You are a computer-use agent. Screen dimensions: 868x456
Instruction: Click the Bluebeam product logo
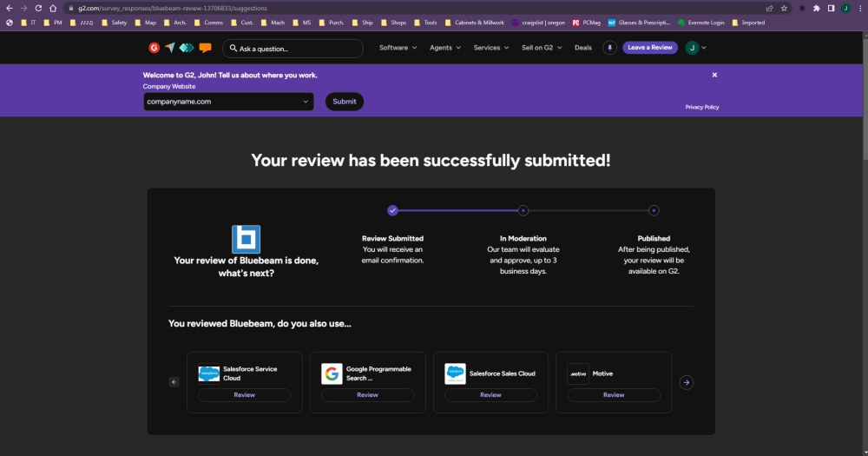(246, 239)
